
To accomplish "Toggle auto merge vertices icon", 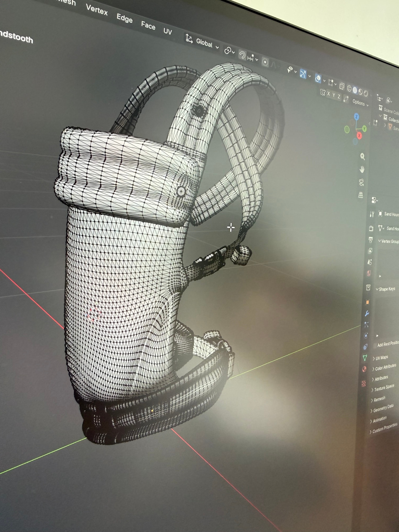I will tap(346, 99).
